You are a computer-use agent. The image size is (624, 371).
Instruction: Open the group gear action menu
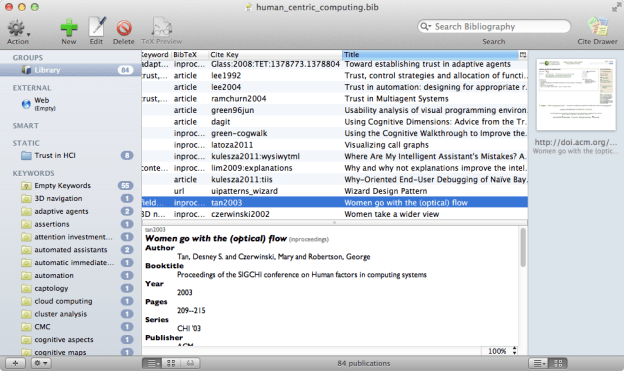pos(41,363)
